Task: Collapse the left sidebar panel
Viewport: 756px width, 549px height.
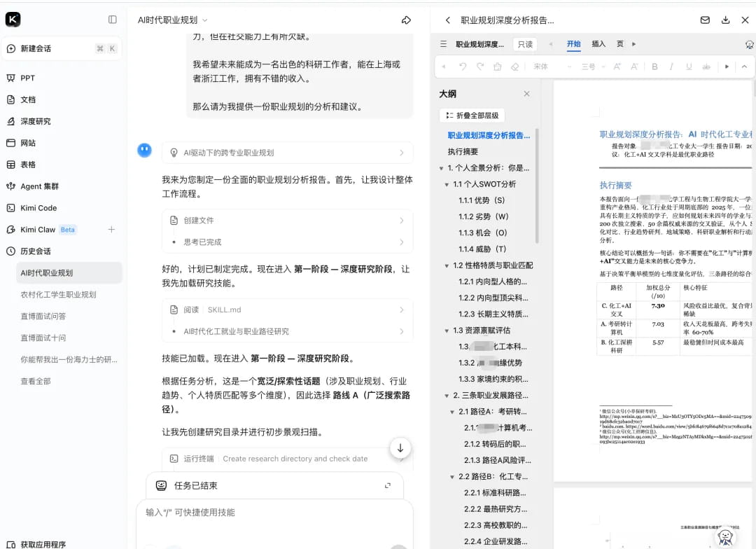Action: point(112,20)
